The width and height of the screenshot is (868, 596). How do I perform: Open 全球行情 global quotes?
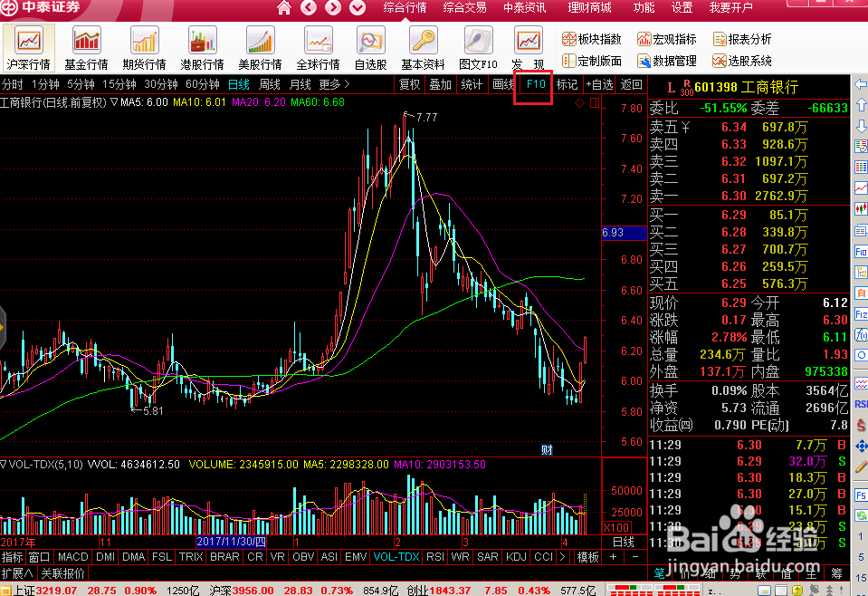tap(318, 48)
